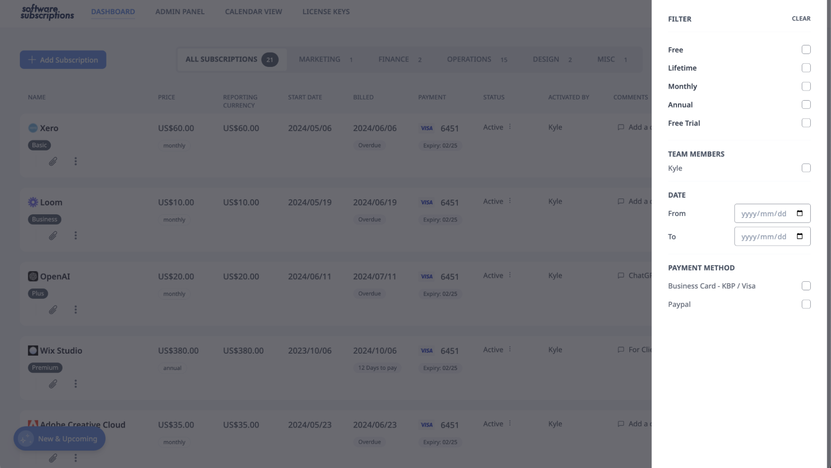The height and width of the screenshot is (468, 831).
Task: Click the Visa card icon in Wix Studio row
Action: coord(427,351)
